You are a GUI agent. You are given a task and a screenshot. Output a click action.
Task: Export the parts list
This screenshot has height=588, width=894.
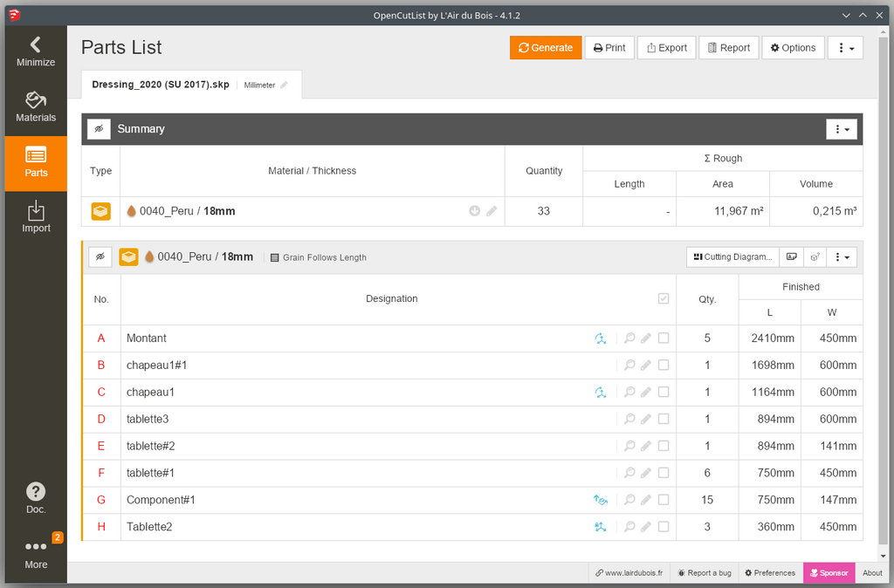pyautogui.click(x=666, y=48)
